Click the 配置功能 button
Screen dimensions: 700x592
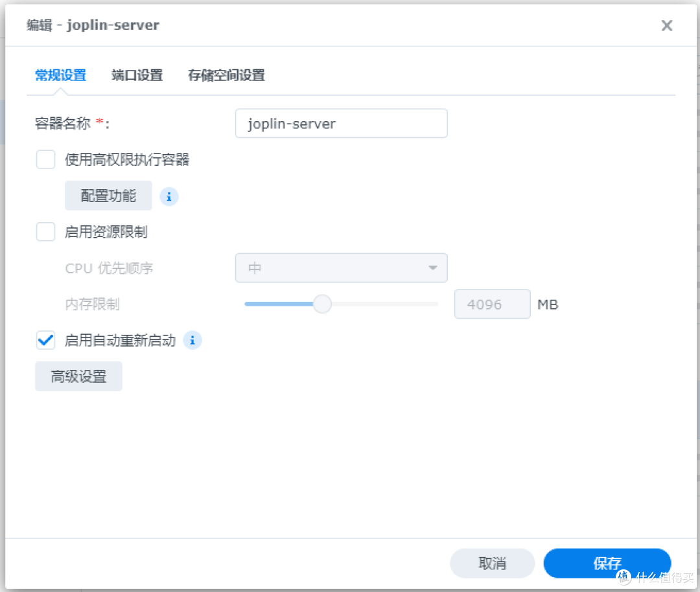point(108,196)
